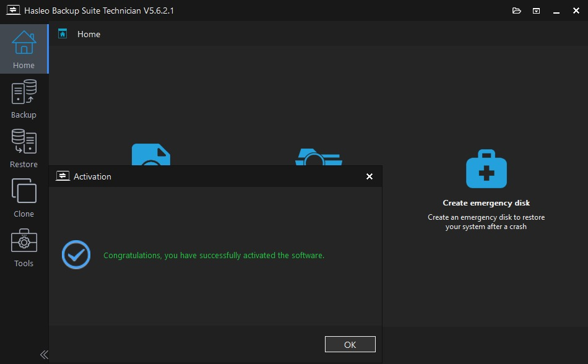Click the Create emergency disk title

(x=486, y=203)
